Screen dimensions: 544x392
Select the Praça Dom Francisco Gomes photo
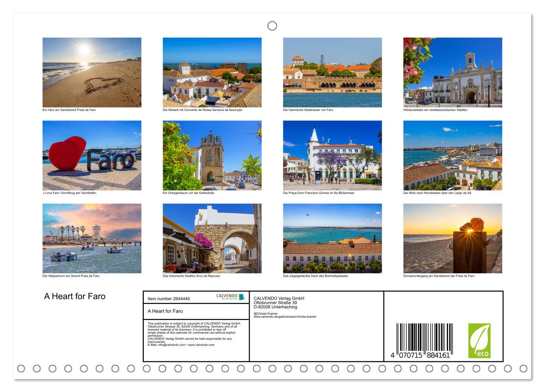(332, 155)
